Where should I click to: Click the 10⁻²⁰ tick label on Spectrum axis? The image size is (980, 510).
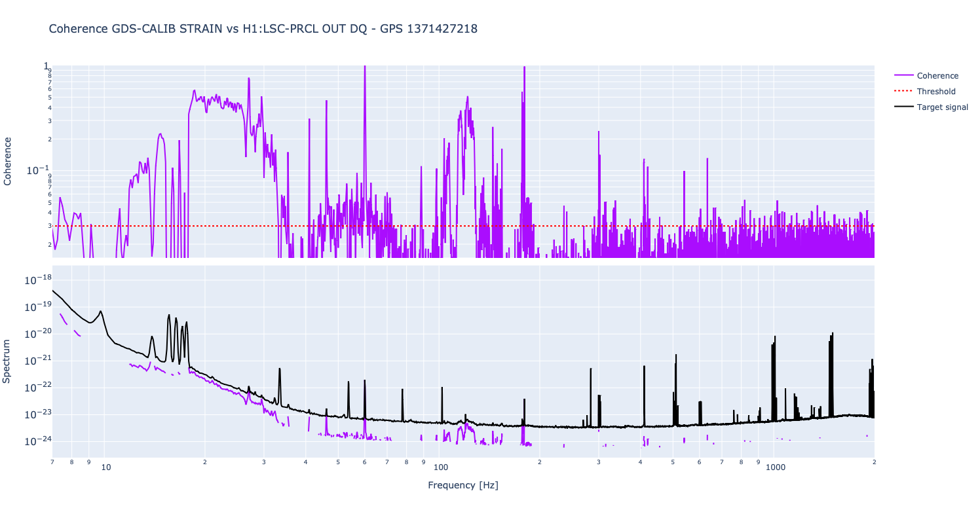36,334
